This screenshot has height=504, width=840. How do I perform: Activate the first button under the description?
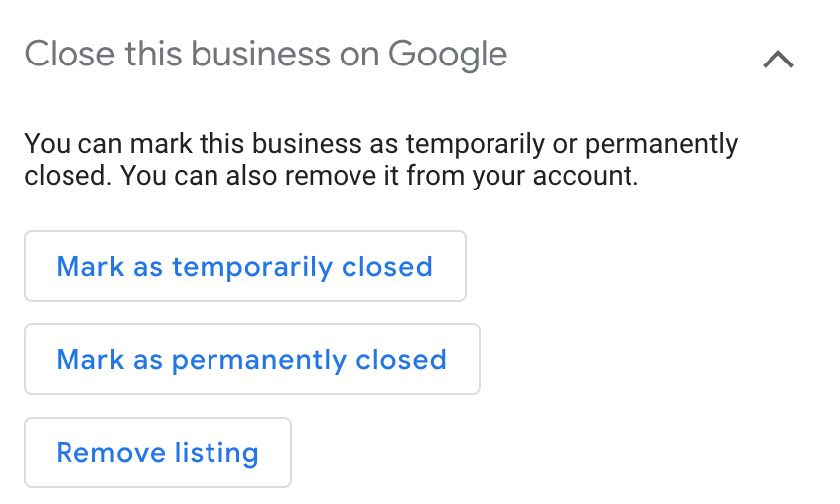244,267
